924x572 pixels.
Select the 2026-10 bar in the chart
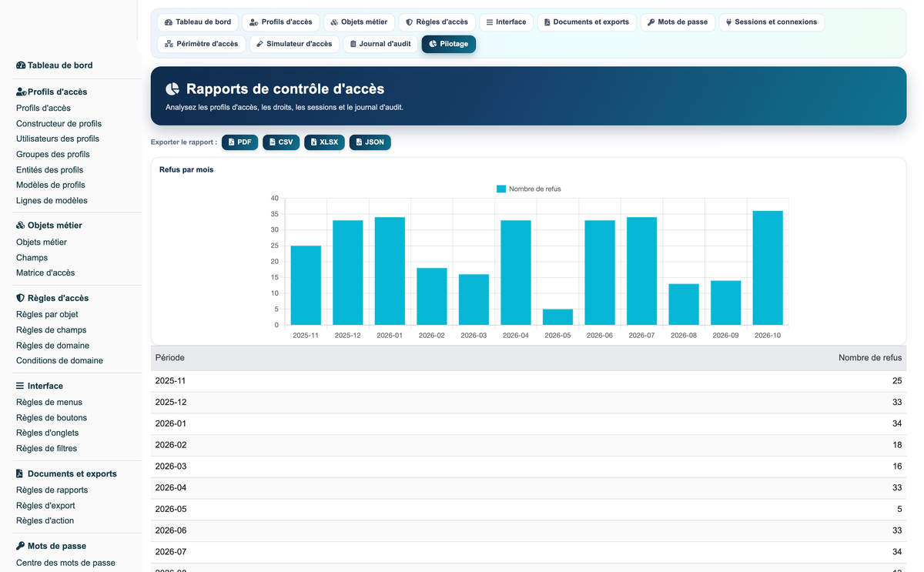tap(768, 268)
